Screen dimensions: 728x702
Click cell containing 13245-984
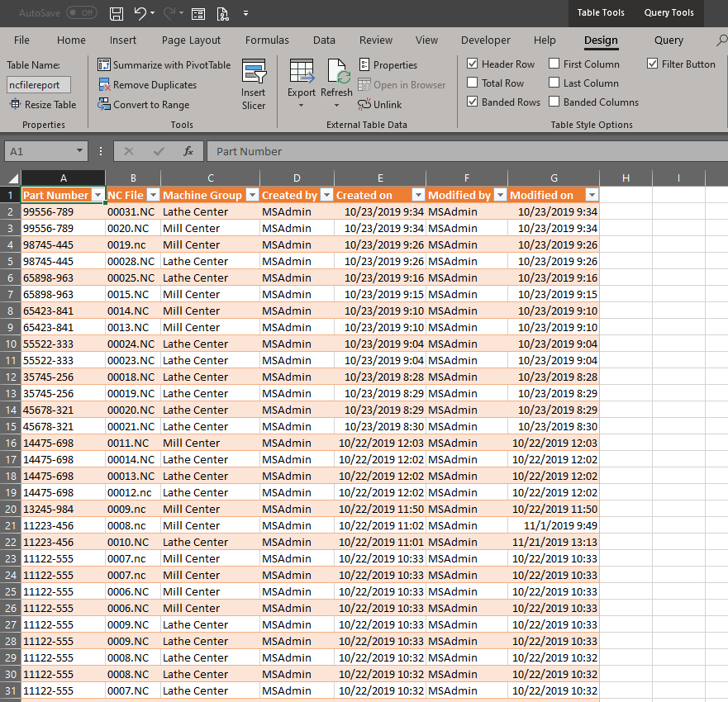point(63,509)
